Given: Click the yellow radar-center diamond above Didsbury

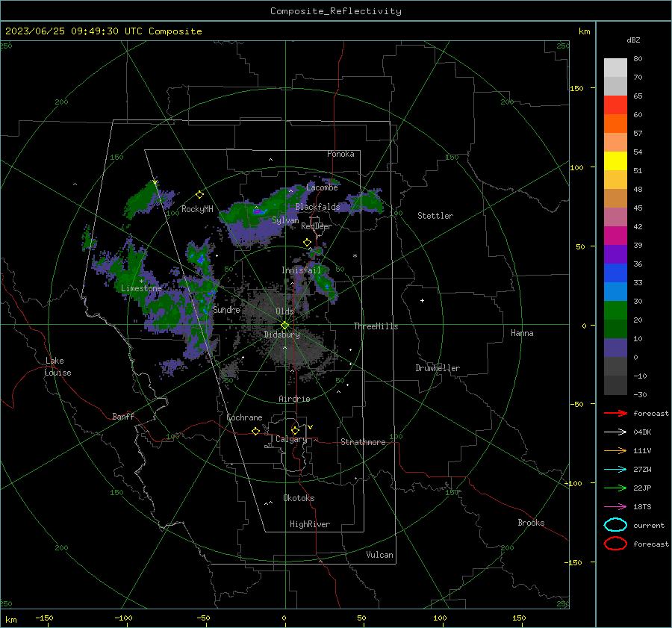Looking at the screenshot, I should point(284,326).
